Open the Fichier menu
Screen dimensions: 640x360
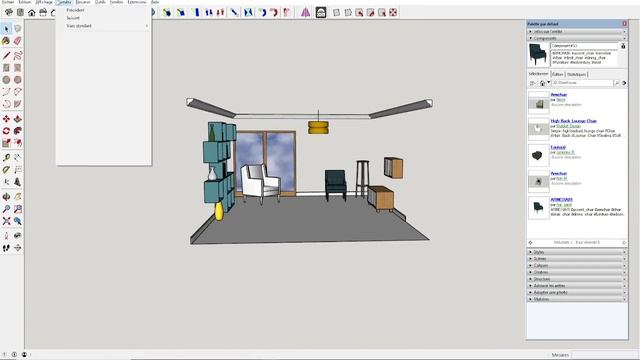(8, 2)
